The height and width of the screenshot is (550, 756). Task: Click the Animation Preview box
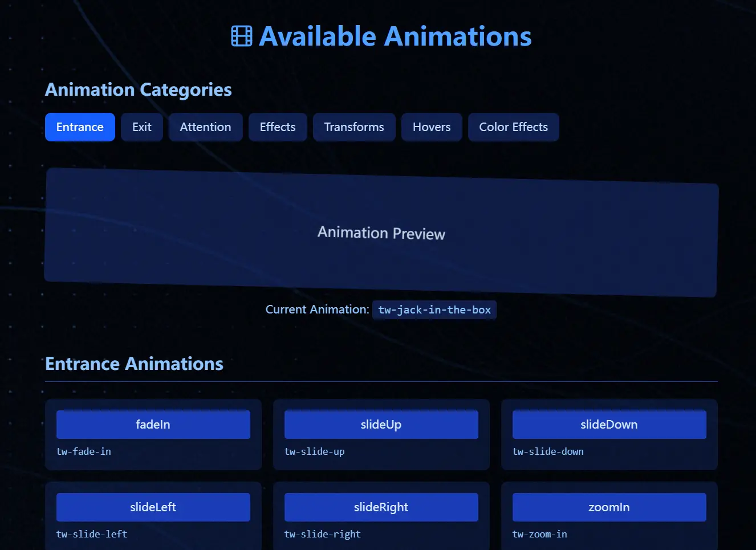381,233
